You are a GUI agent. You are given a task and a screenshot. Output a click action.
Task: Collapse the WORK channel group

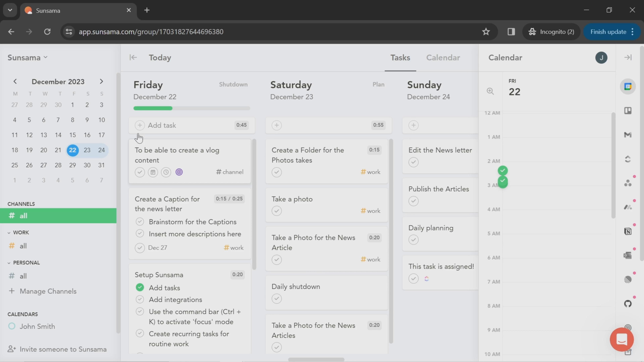coord(9,233)
